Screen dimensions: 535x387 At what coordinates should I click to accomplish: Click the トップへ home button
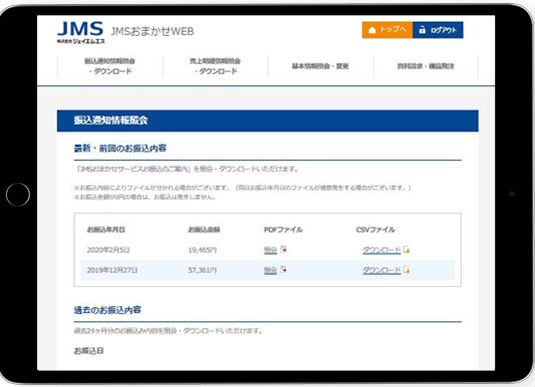(x=387, y=30)
